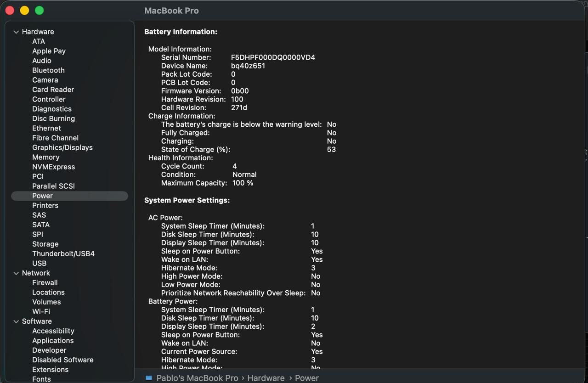The height and width of the screenshot is (383, 588).
Task: Click the MacBook icon in path bar
Action: coord(149,378)
